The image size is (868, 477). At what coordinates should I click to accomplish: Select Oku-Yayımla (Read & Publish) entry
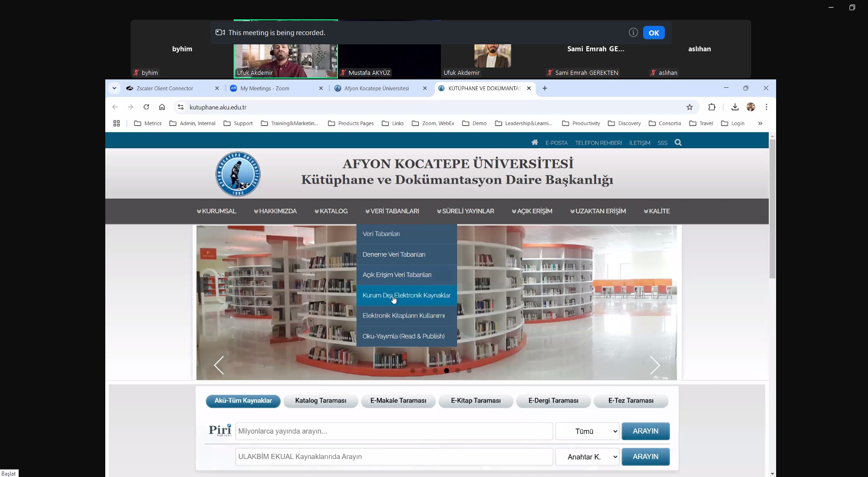tap(407, 336)
